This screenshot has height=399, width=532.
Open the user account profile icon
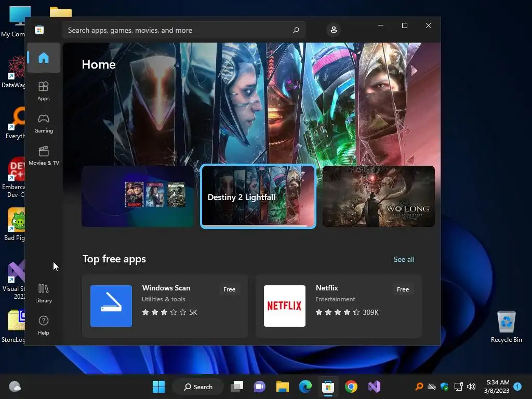[334, 30]
